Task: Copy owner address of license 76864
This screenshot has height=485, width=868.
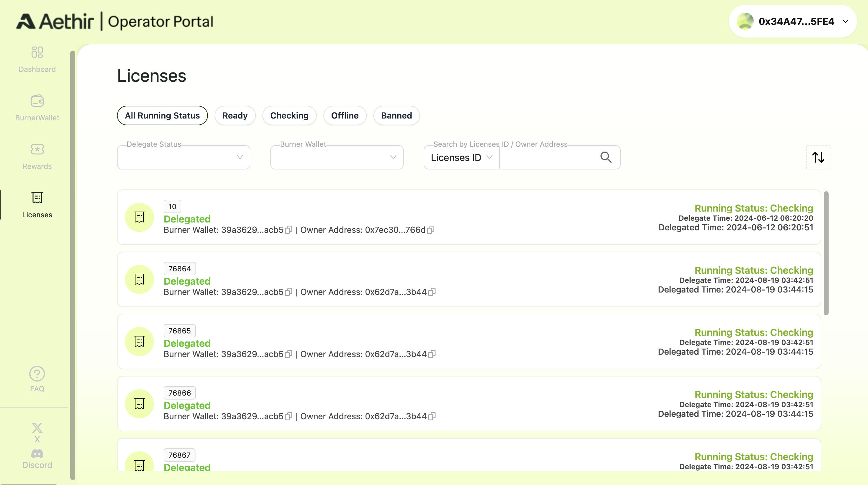Action: pyautogui.click(x=432, y=292)
